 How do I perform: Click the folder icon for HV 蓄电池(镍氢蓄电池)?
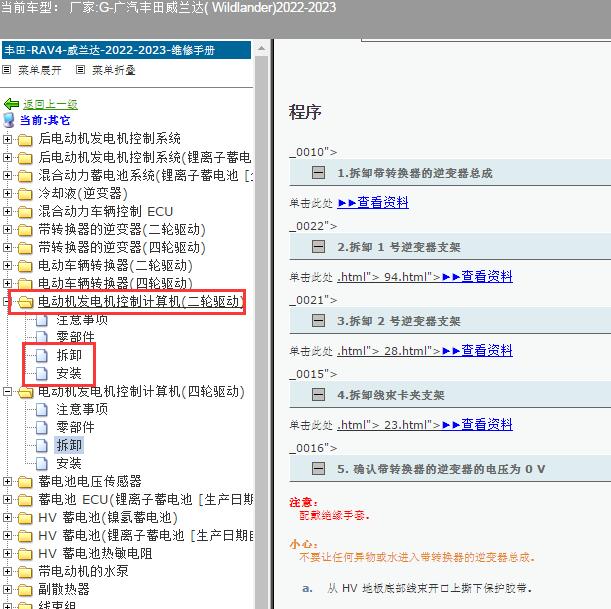(25, 518)
